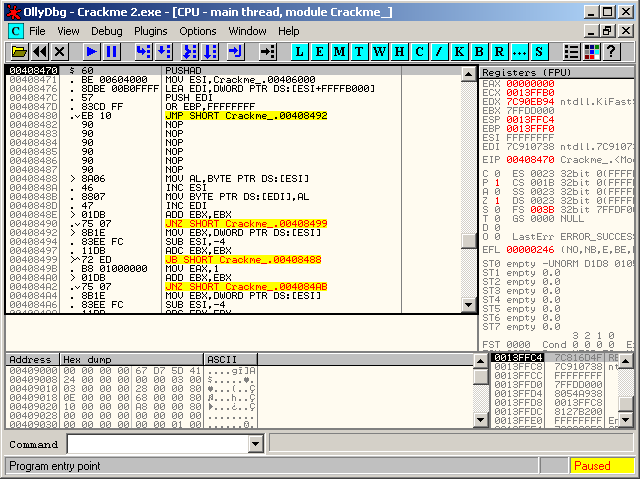Open appearance options colored grid icon
This screenshot has width=640, height=479.
(x=591, y=52)
